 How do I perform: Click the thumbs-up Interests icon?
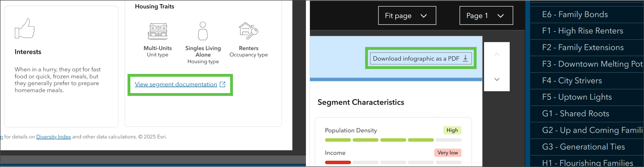[x=25, y=29]
